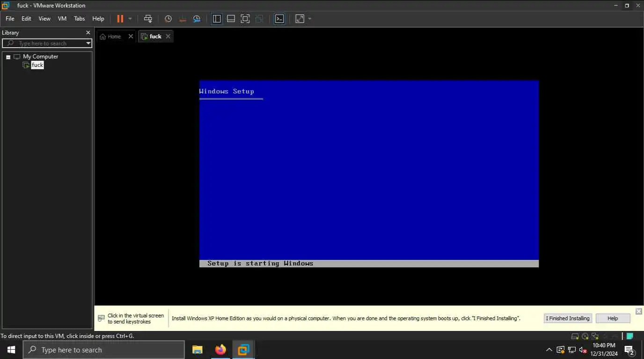Viewport: 644px width, 359px height.
Task: Click the network tray icon
Action: point(571,350)
